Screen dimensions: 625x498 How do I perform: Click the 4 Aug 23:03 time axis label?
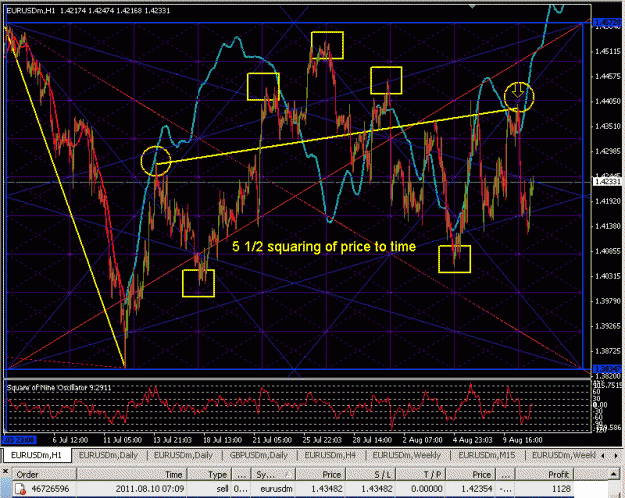(472, 440)
